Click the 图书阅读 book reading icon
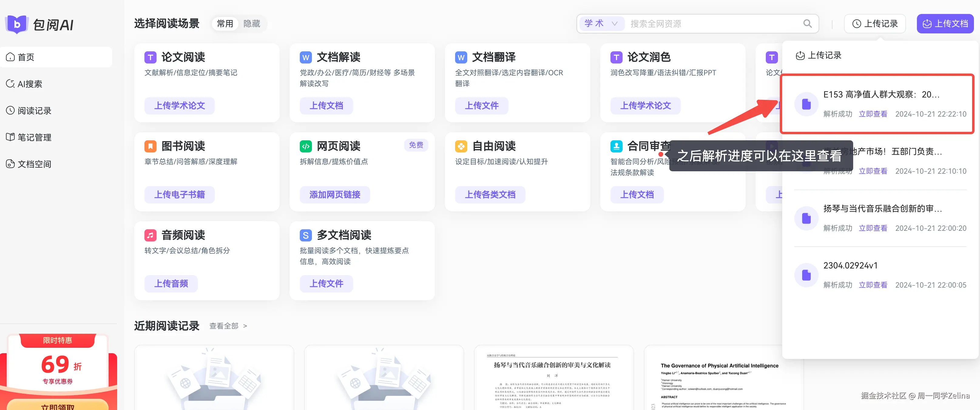The width and height of the screenshot is (980, 410). pos(150,146)
